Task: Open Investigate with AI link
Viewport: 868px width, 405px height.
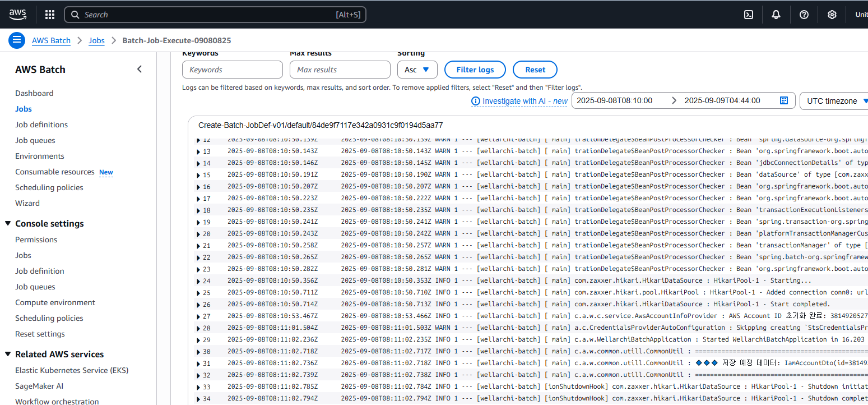Action: 525,101
